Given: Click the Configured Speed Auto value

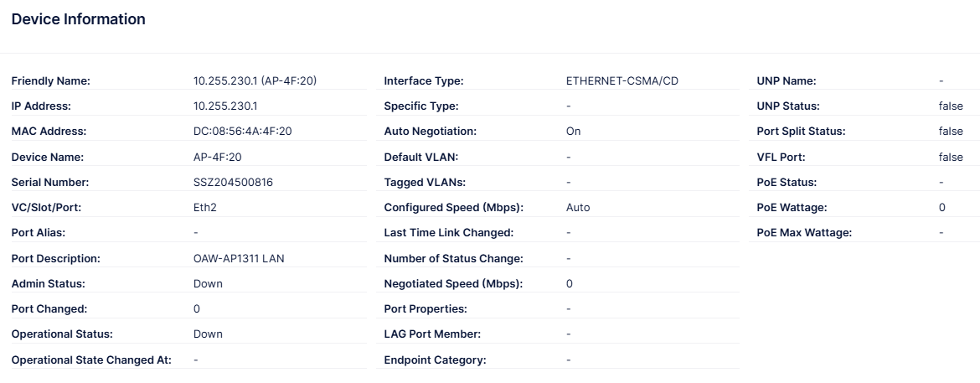Looking at the screenshot, I should 578,207.
